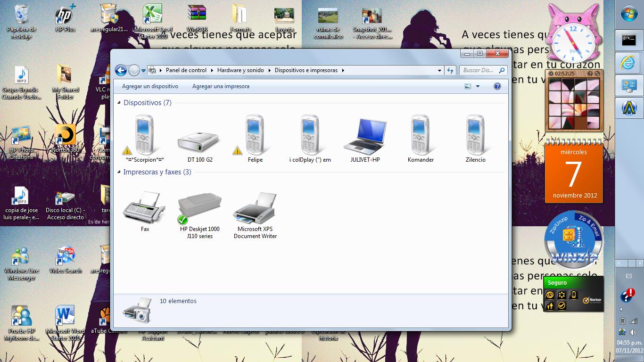Open the change view dropdown
This screenshot has height=362, width=644.
coord(479,86)
